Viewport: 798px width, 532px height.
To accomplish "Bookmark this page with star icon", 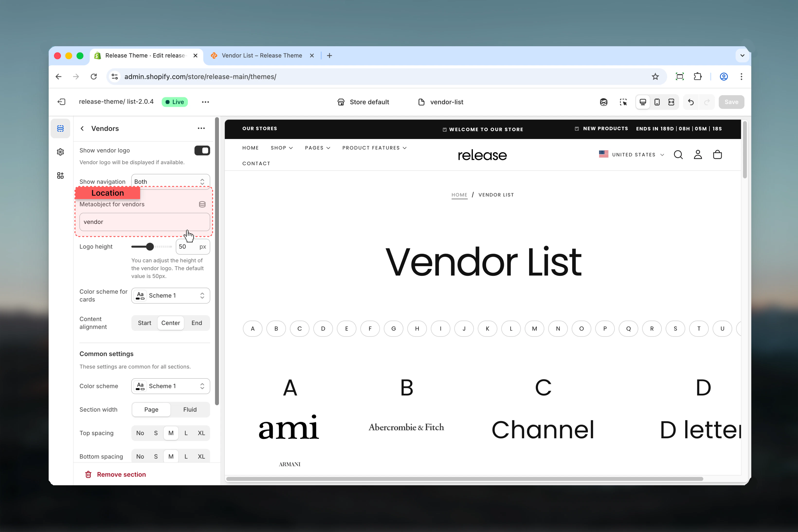I will pyautogui.click(x=655, y=77).
